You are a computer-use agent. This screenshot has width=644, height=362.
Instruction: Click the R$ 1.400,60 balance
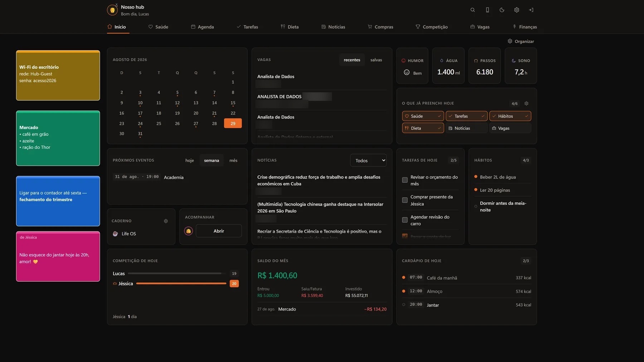tap(277, 275)
